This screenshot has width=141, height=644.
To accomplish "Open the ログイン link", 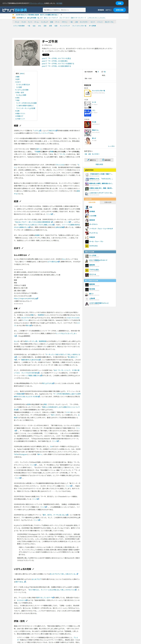I will pos(109,10).
